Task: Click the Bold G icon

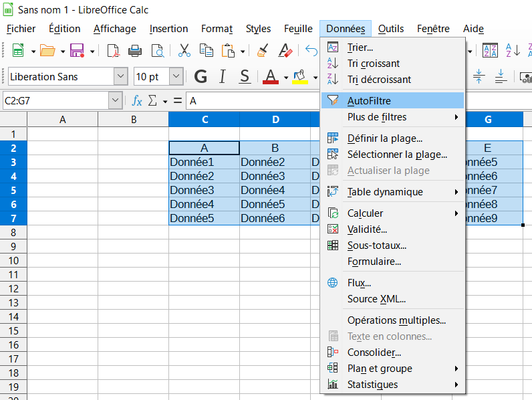Action: coord(201,76)
